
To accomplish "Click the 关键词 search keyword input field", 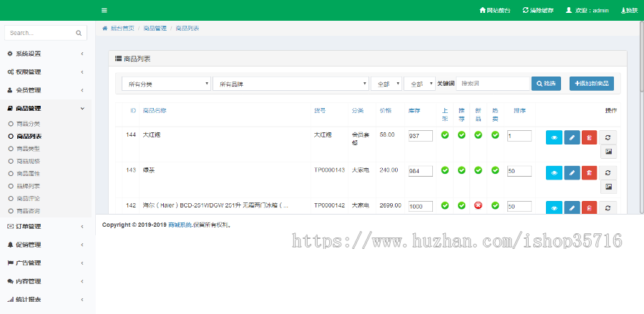I will click(492, 84).
